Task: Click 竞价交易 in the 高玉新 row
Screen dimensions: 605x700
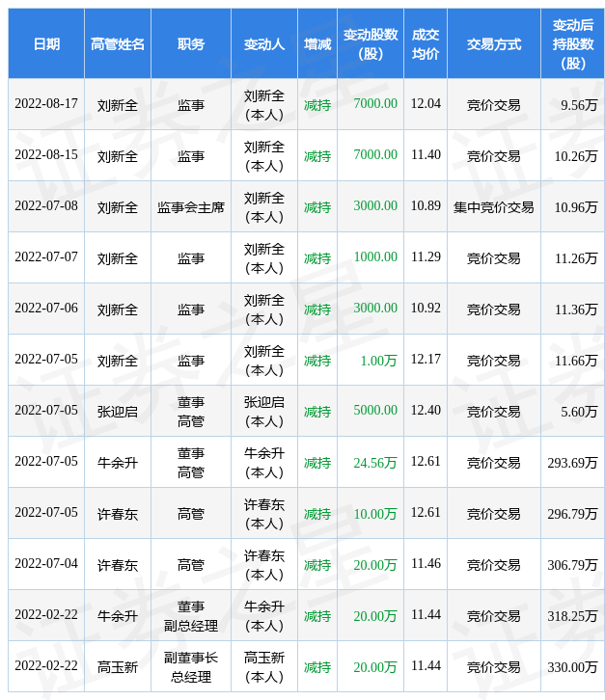Action: 494,667
